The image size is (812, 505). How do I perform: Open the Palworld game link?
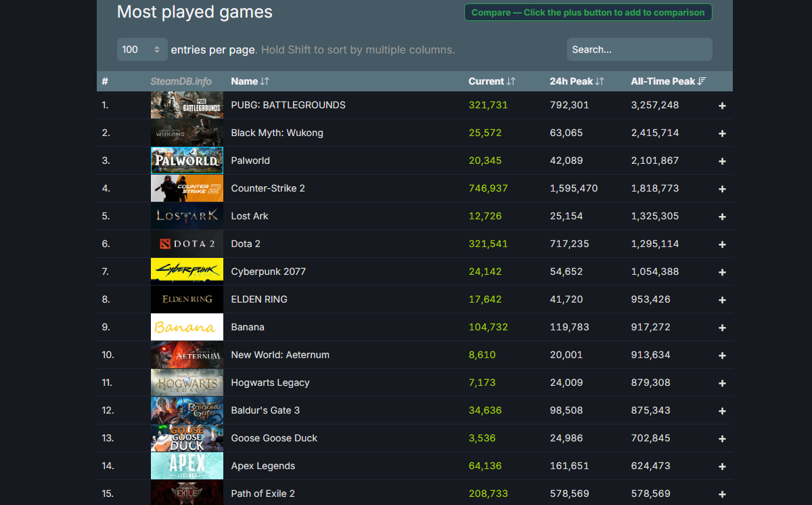tap(250, 160)
